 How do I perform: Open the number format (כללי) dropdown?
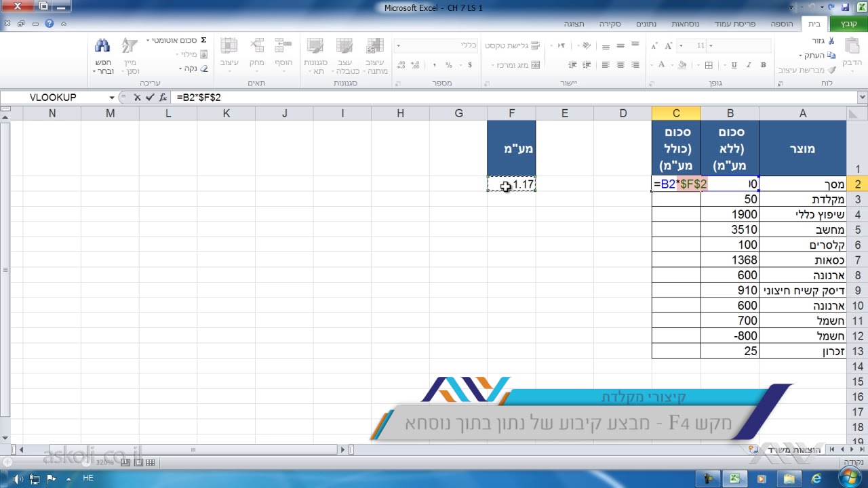tap(399, 45)
